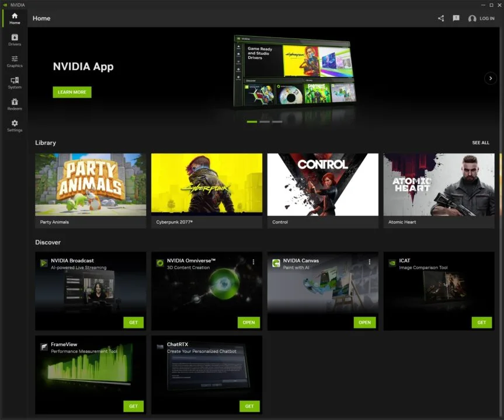The image size is (504, 420).
Task: Click the share icon in the top bar
Action: (x=441, y=18)
